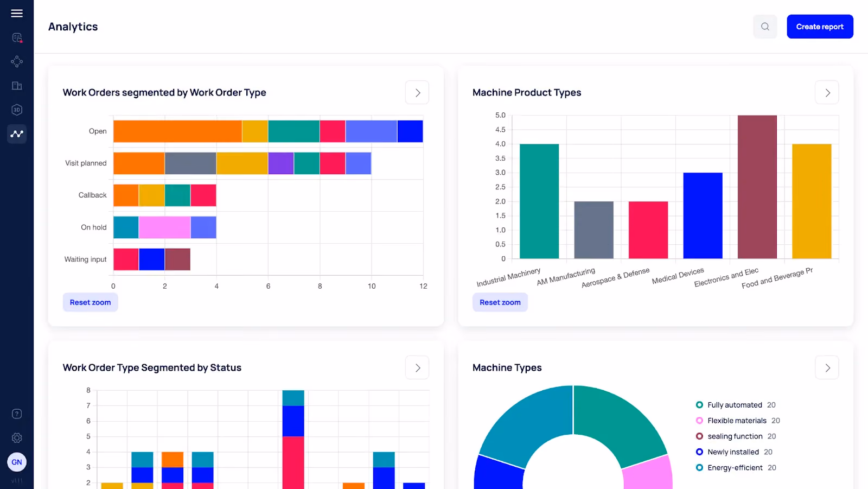Image resolution: width=868 pixels, height=489 pixels.
Task: Open the help question mark icon
Action: tap(17, 414)
